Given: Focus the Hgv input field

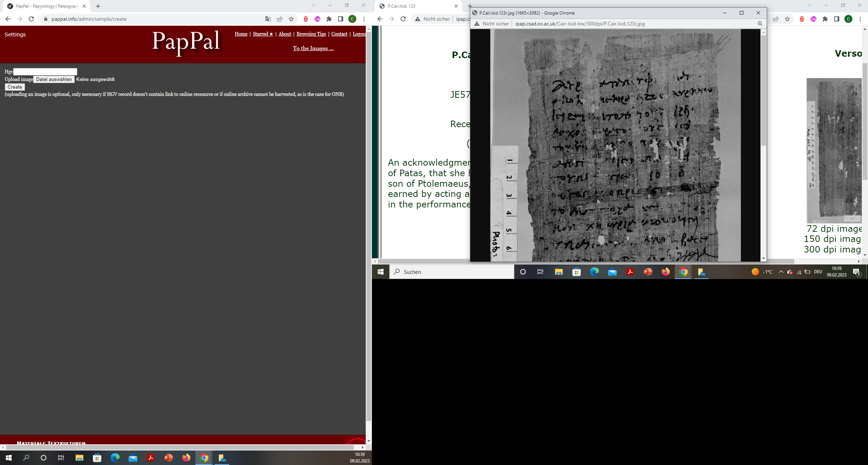Looking at the screenshot, I should click(45, 72).
